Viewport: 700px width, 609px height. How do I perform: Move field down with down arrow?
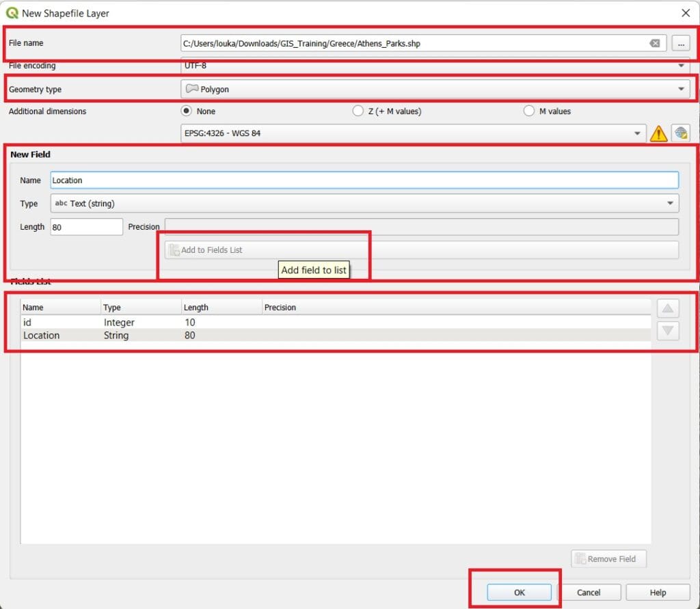click(668, 330)
